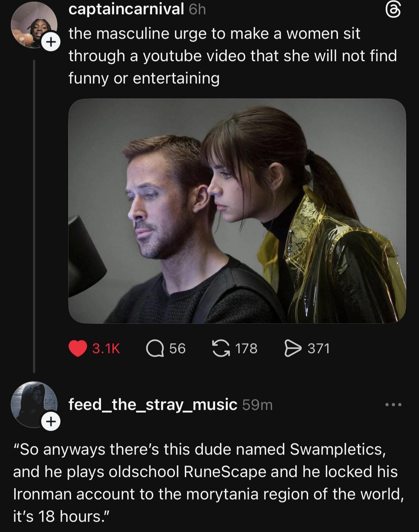Follow captaincarnival with the plus badge
The width and height of the screenshot is (419, 532).
51,42
